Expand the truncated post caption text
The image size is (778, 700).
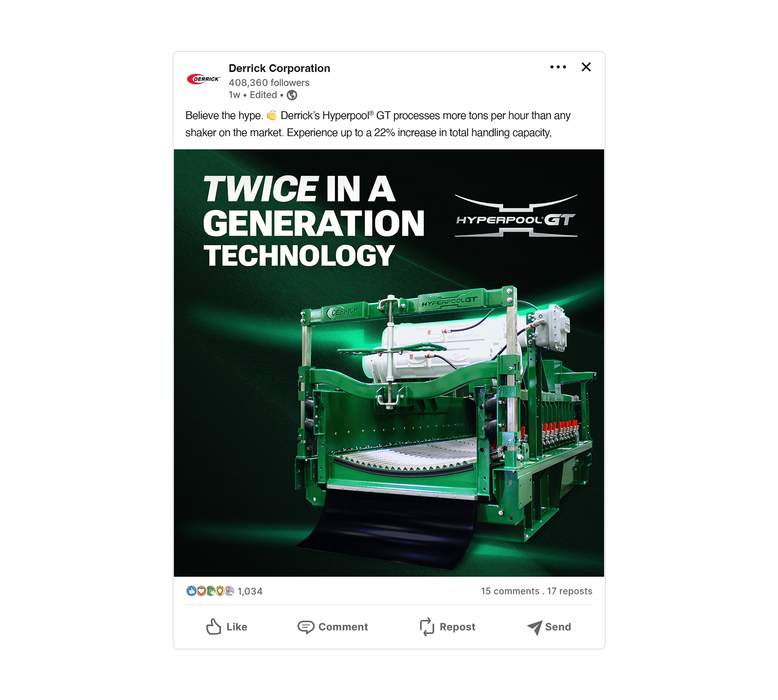(x=378, y=124)
